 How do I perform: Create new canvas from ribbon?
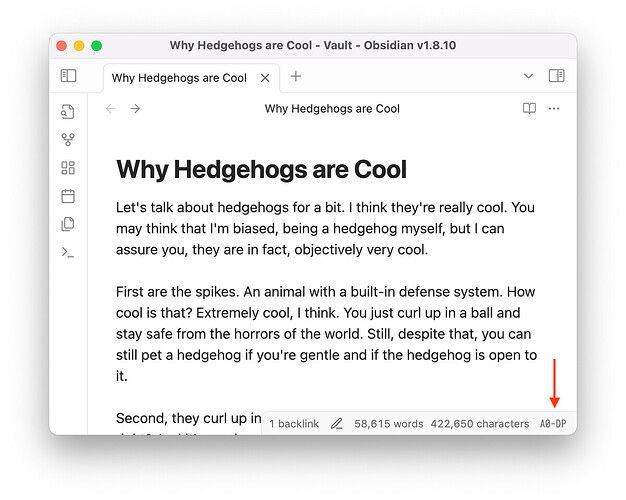tap(68, 168)
